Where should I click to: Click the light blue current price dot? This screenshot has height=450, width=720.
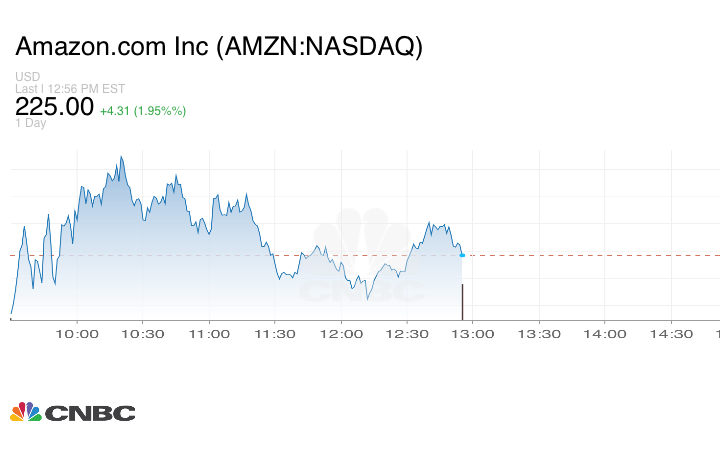click(461, 255)
